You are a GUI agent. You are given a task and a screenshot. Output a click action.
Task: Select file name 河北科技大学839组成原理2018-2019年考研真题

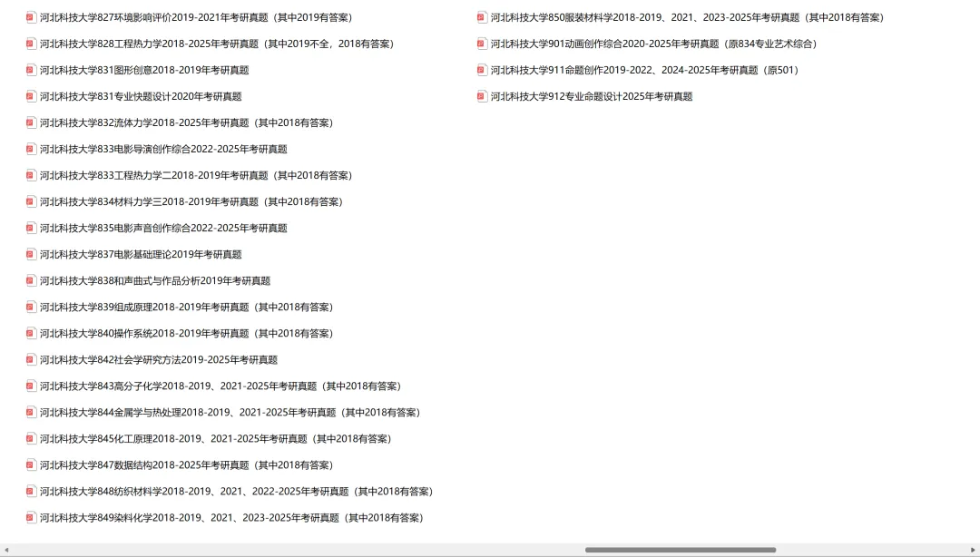pyautogui.click(x=186, y=307)
